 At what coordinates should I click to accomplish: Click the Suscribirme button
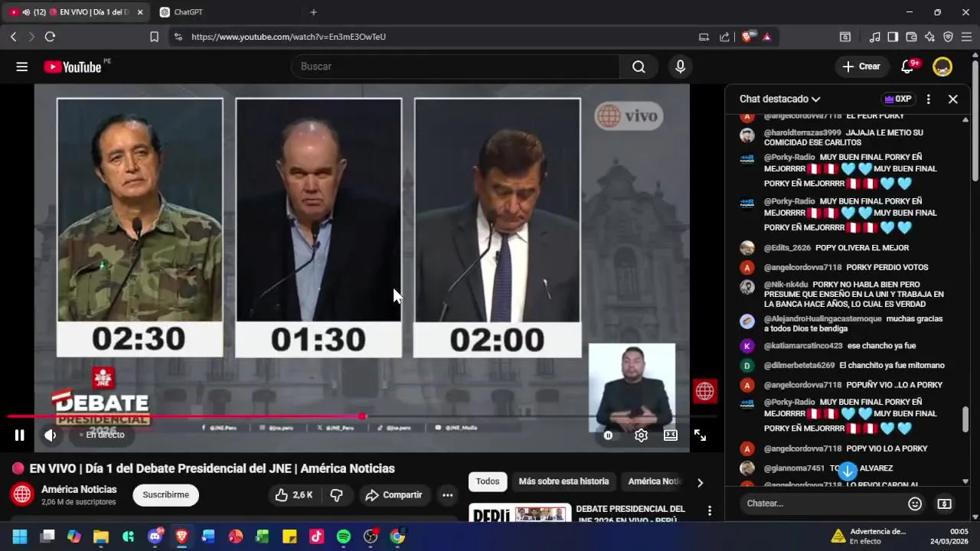pos(165,495)
